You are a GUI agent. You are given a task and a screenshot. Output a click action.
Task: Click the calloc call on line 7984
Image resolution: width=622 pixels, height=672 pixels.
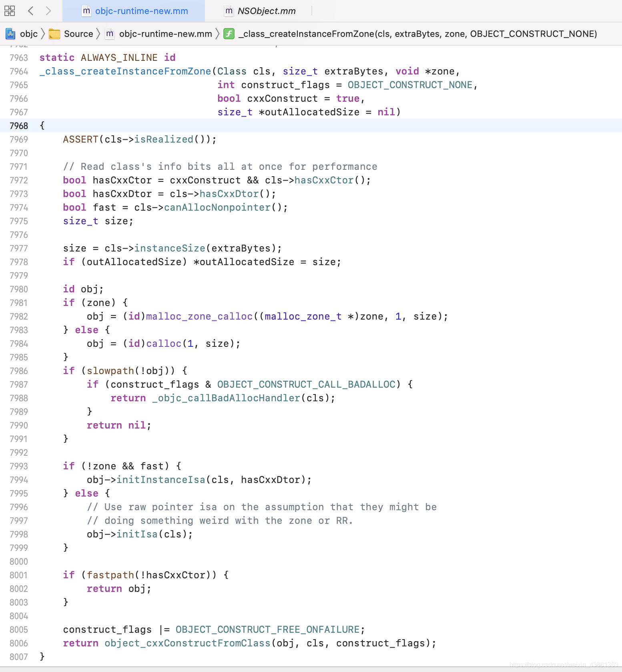(x=164, y=344)
